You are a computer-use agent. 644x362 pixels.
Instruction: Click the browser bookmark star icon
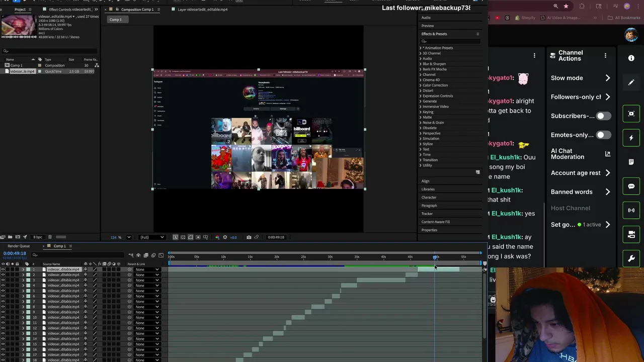566,6
